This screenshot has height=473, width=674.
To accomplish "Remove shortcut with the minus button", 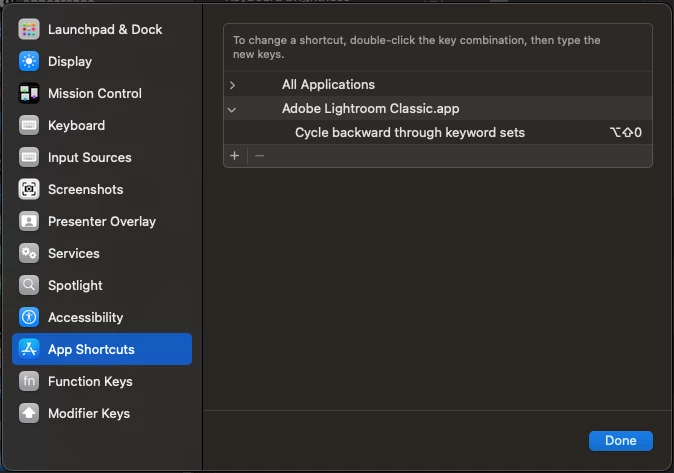I will click(260, 156).
